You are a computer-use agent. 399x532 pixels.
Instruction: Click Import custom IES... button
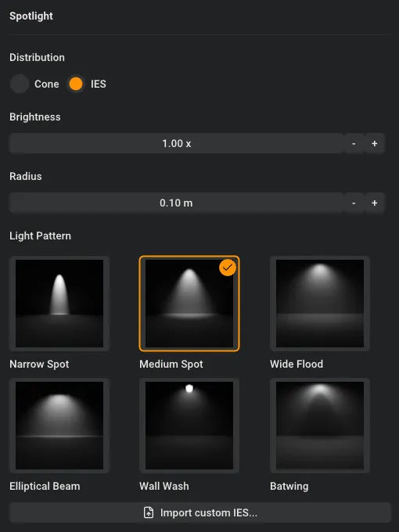pyautogui.click(x=200, y=512)
